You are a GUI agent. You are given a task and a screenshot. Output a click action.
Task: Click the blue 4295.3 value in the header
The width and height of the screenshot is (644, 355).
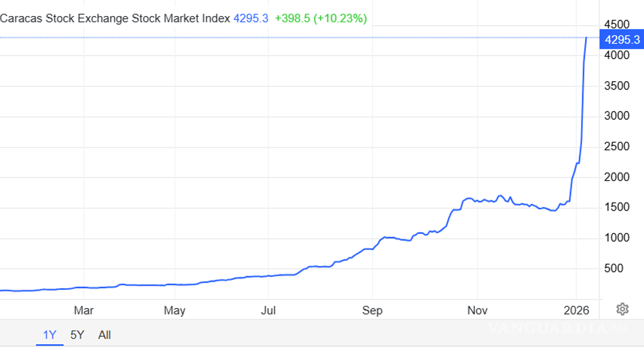click(251, 18)
